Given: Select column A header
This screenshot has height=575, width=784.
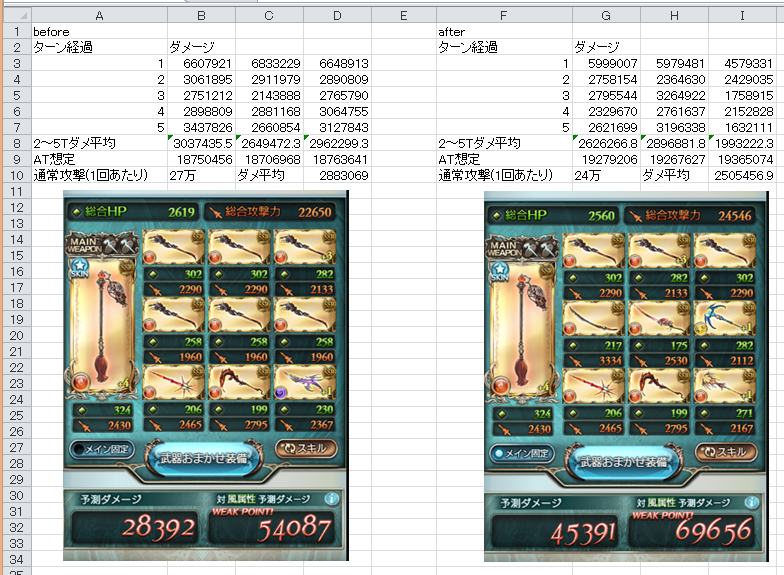Looking at the screenshot, I should coord(100,16).
